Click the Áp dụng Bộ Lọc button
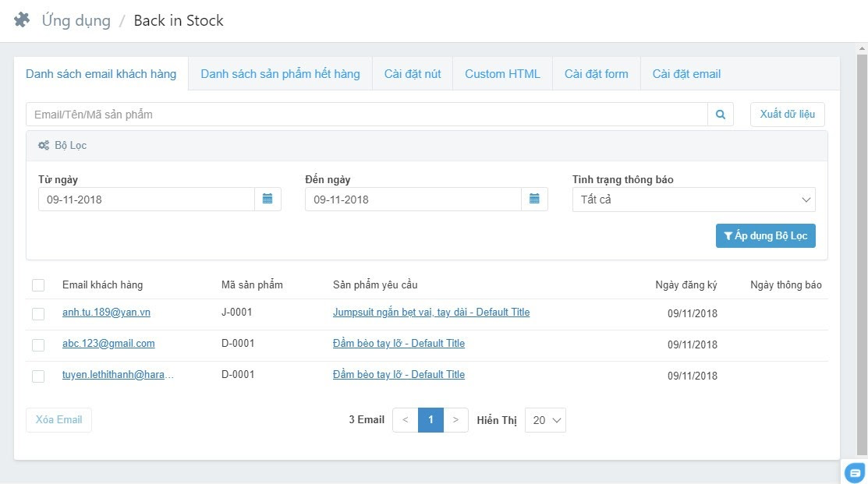This screenshot has height=484, width=868. [765, 236]
